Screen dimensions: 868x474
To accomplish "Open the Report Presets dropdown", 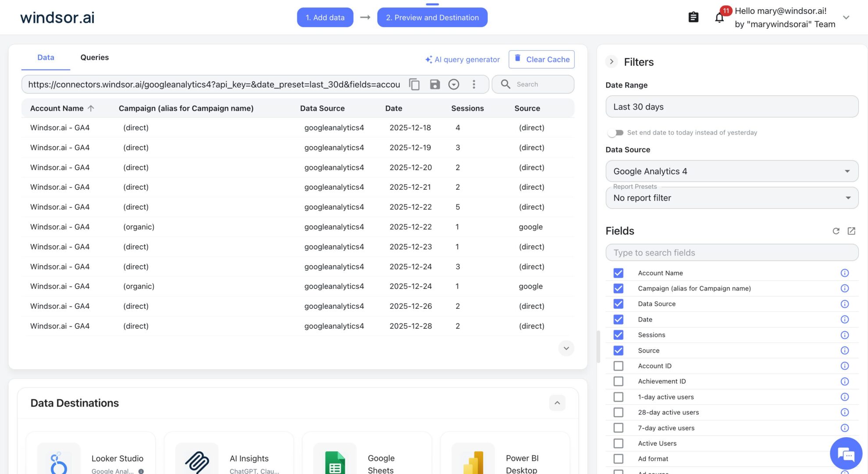I will (x=732, y=198).
